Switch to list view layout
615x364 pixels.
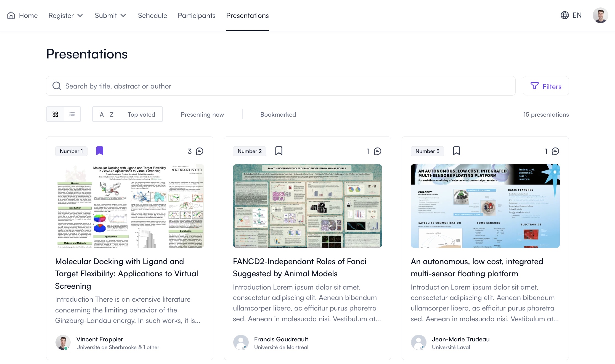(72, 114)
